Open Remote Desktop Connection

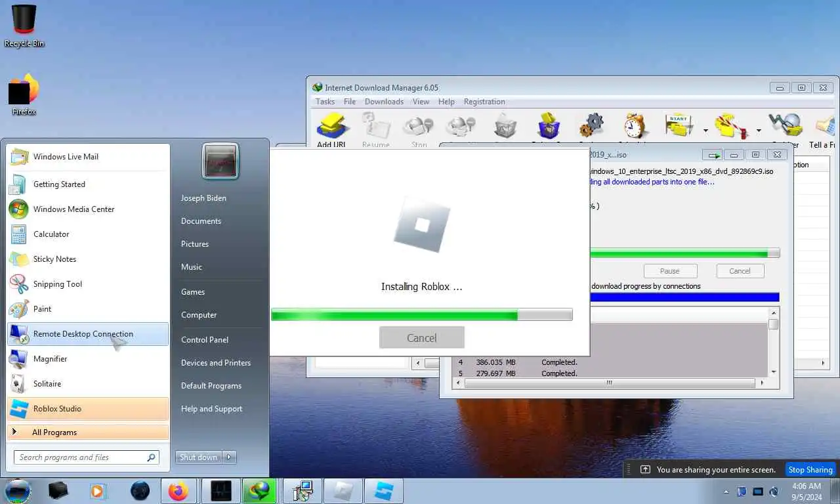point(87,334)
